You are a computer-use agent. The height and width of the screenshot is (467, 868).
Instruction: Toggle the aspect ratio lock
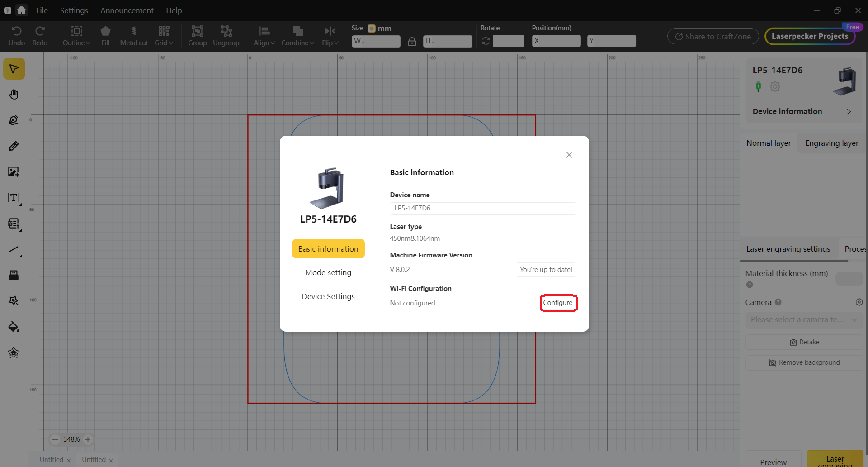click(x=412, y=41)
